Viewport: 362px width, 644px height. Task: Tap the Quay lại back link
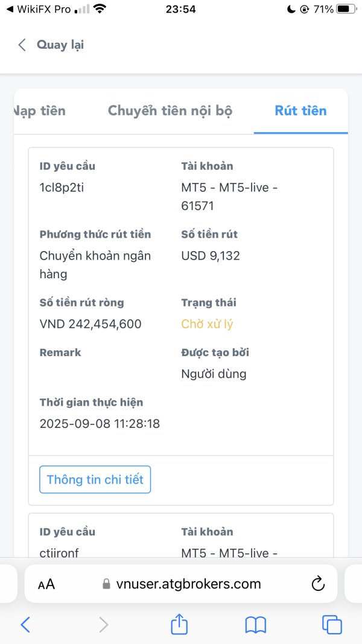coord(60,45)
